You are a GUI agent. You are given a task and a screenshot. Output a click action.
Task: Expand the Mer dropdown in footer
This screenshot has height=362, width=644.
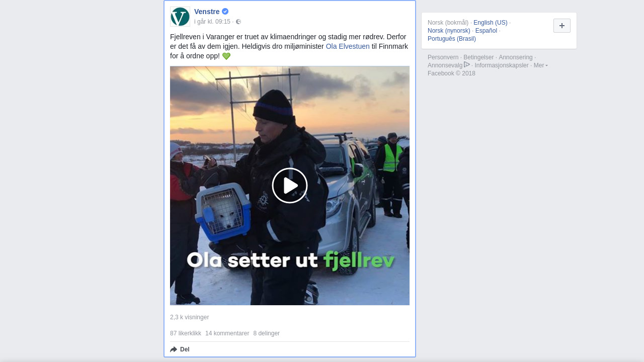[x=541, y=65]
